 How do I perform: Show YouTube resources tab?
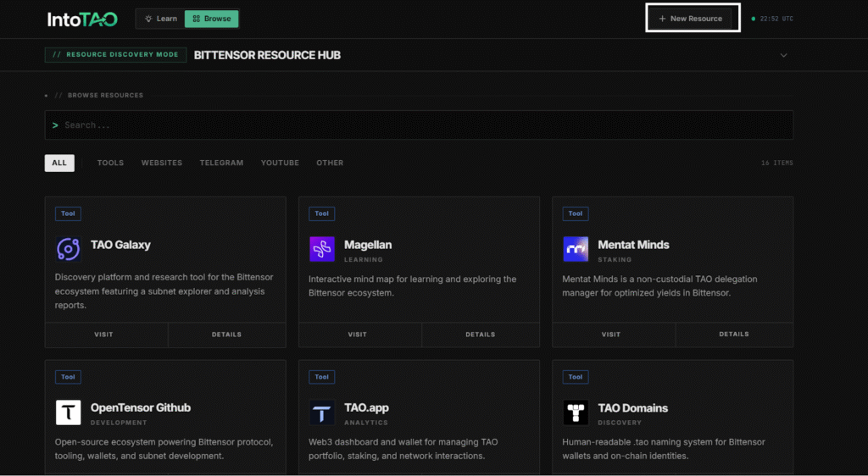(x=280, y=163)
